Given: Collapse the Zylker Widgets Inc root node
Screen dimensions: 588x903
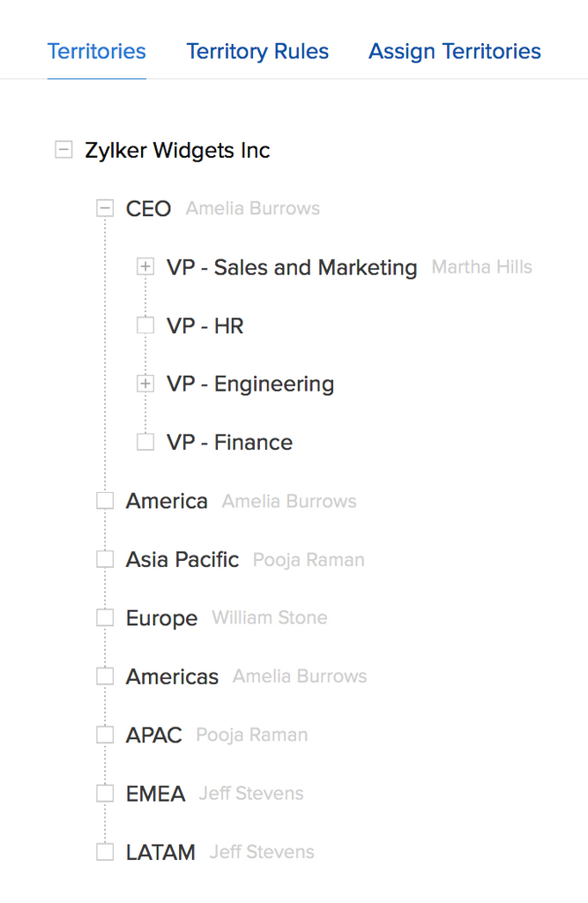Looking at the screenshot, I should point(63,150).
